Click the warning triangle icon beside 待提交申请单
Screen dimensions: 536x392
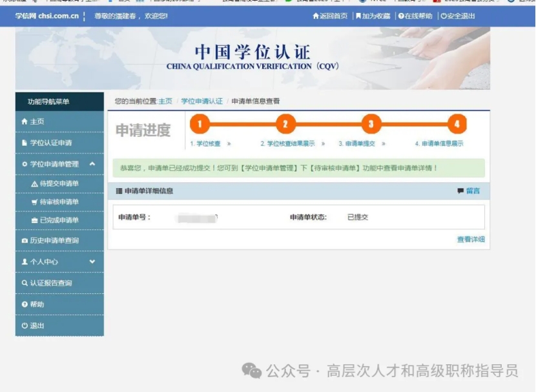[x=34, y=184]
